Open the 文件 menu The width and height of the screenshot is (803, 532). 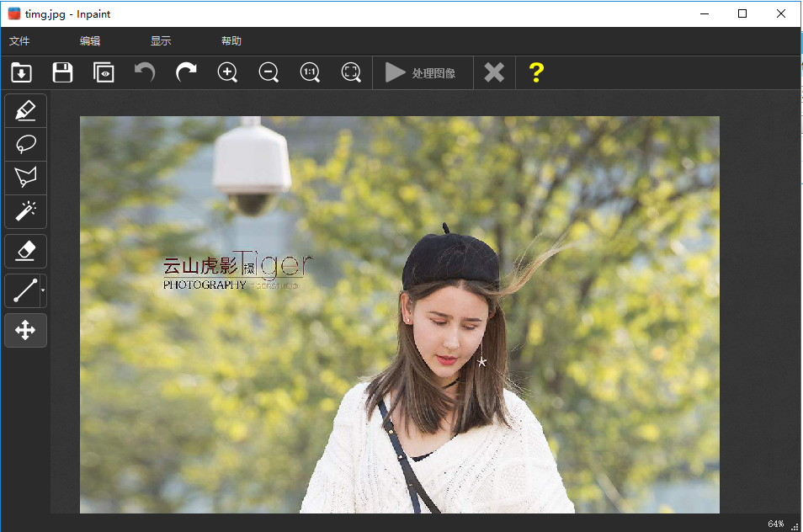pos(19,40)
